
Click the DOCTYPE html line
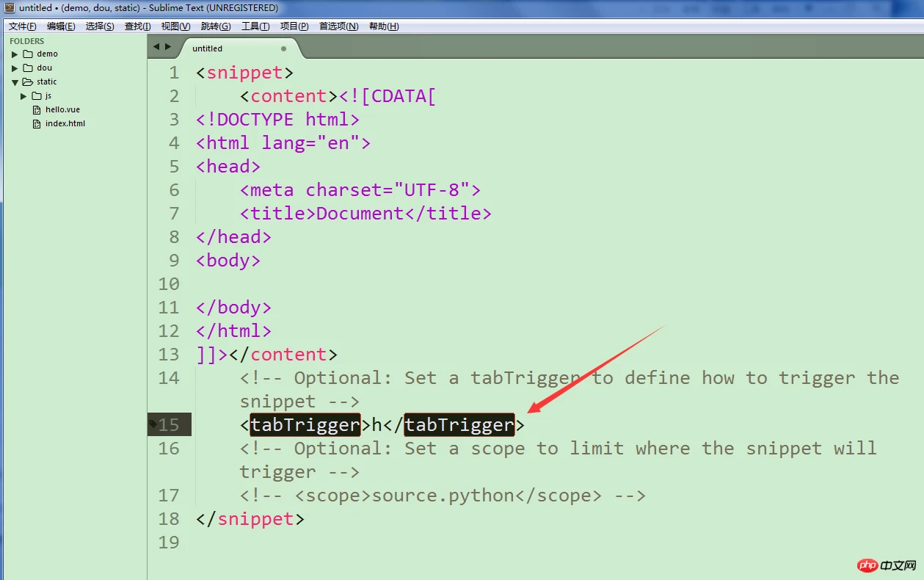[277, 120]
